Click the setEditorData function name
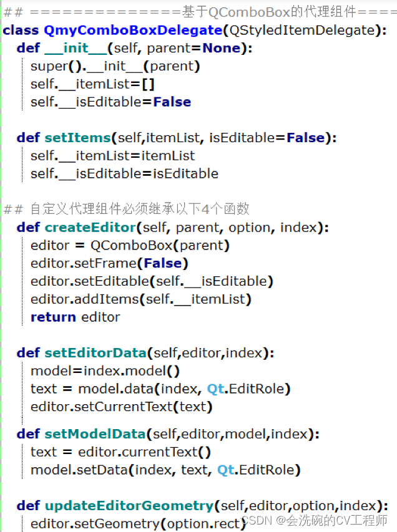397x532 pixels. (96, 353)
